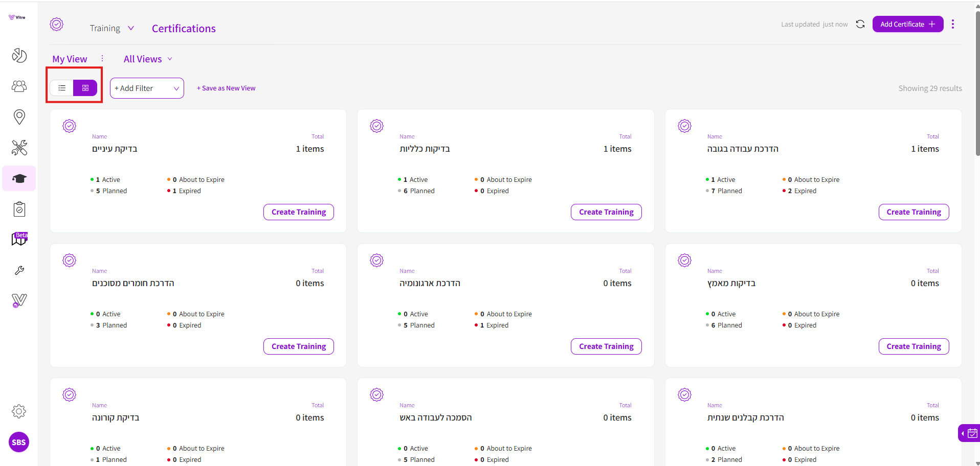Screen dimensions: 980x466
Task: Click the badge icon on בדיקת עיניים card
Action: coord(70,126)
